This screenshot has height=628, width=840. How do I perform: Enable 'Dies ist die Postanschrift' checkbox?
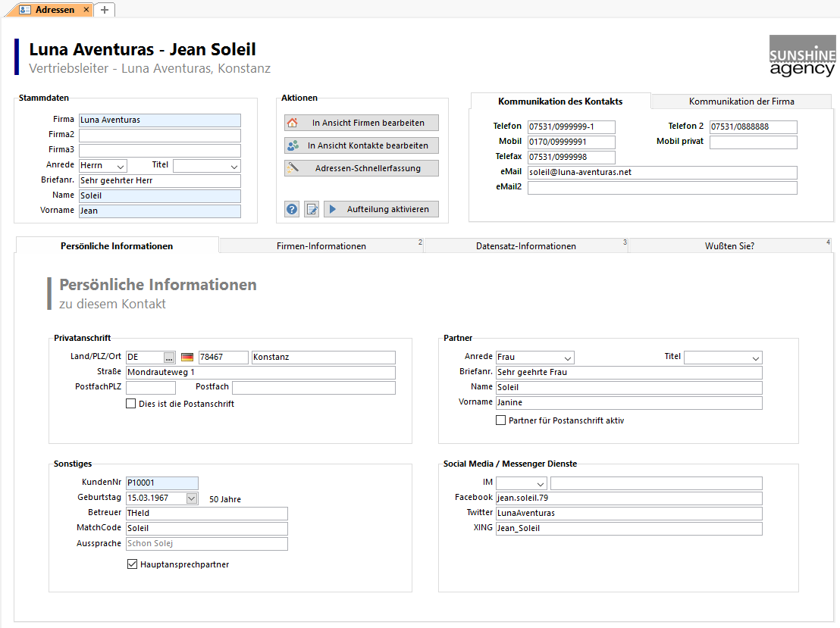click(131, 404)
